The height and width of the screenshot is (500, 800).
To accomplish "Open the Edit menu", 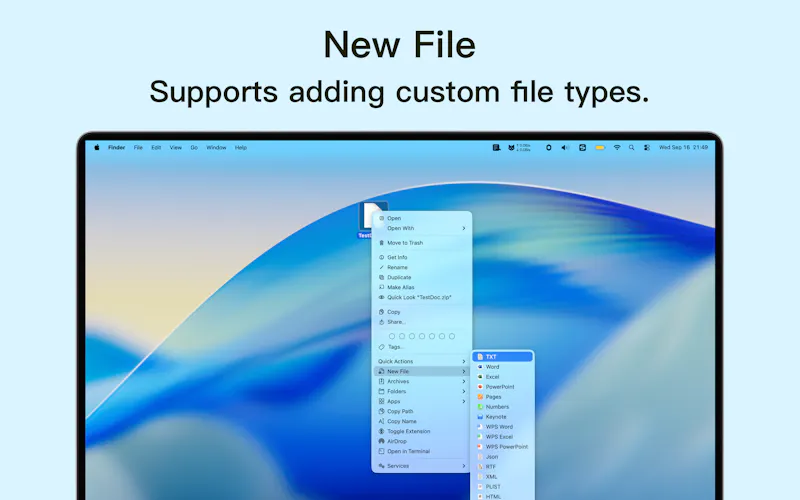I will tap(156, 147).
